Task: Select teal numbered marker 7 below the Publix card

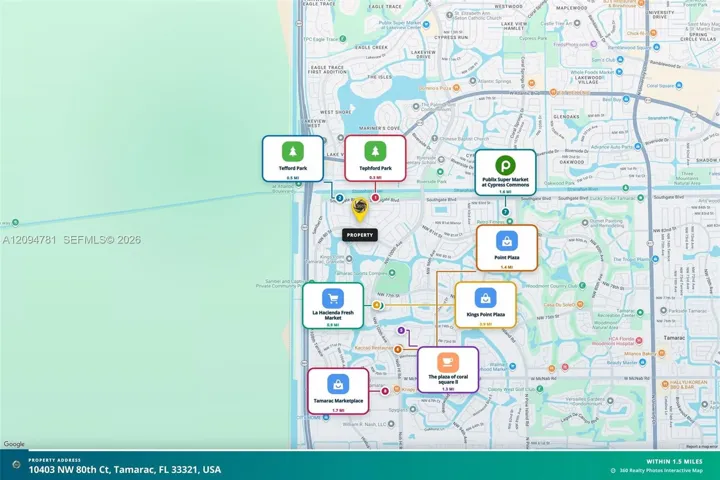Action: point(505,212)
